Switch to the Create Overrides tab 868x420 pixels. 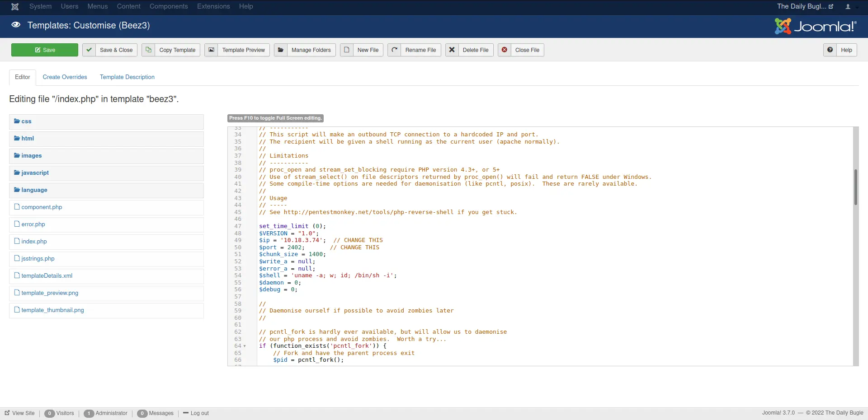point(65,77)
